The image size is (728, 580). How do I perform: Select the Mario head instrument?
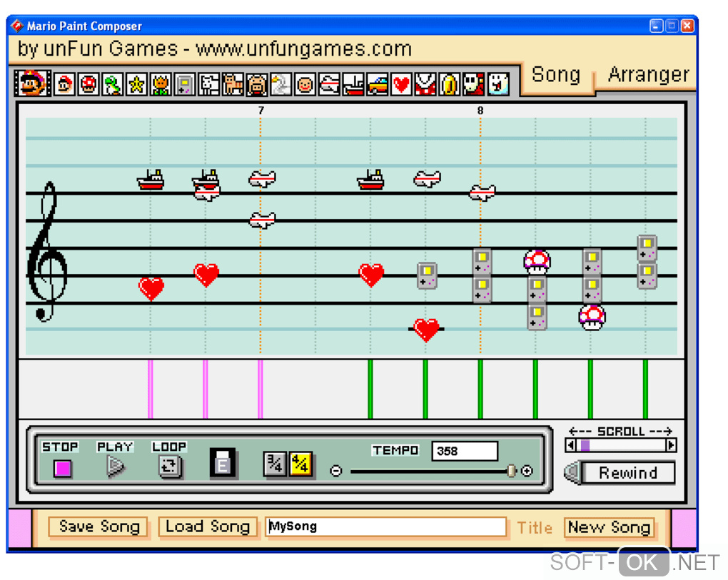pyautogui.click(x=64, y=84)
